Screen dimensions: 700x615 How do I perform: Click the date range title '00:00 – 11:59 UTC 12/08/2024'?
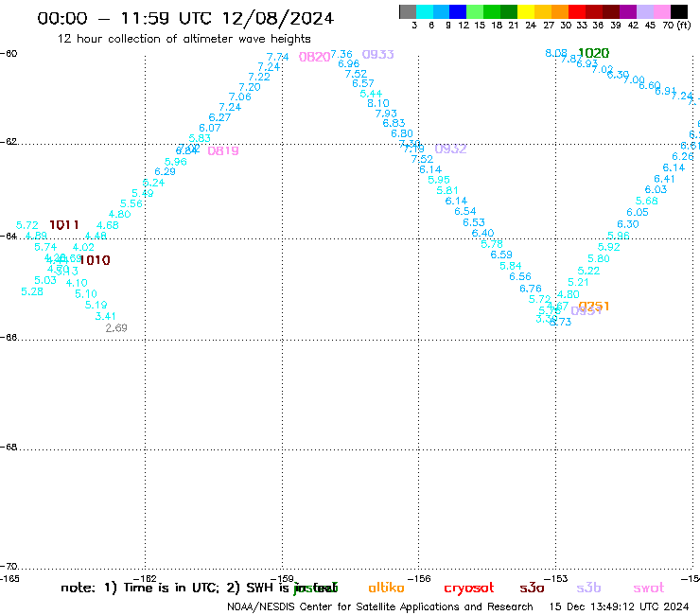(x=185, y=18)
